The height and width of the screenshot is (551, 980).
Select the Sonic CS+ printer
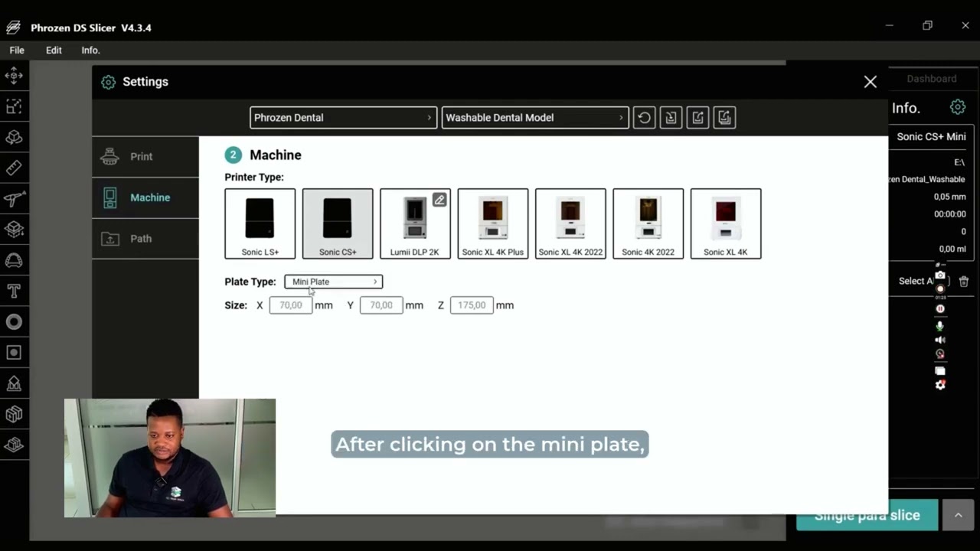(x=338, y=223)
